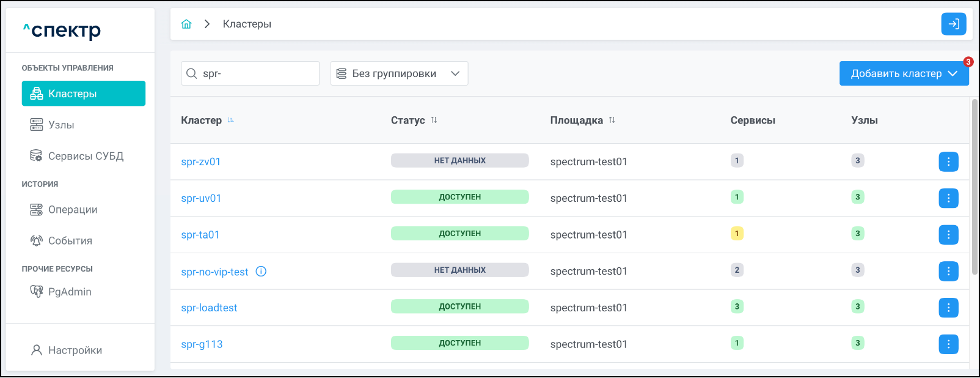
Task: Click yellow services badge for spr-ta01
Action: [737, 234]
